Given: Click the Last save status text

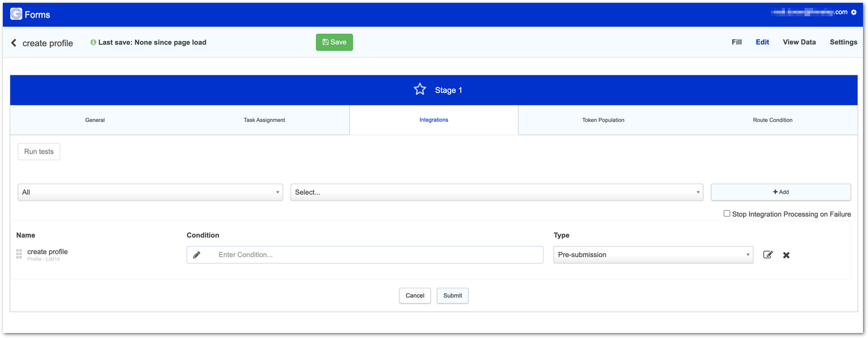Looking at the screenshot, I should tap(152, 42).
